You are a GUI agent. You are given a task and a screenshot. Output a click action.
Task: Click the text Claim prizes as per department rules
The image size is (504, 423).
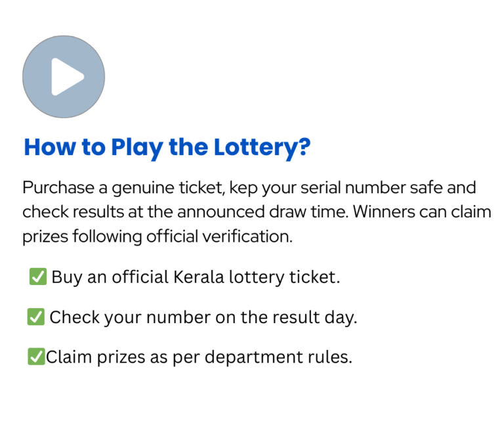(x=199, y=358)
